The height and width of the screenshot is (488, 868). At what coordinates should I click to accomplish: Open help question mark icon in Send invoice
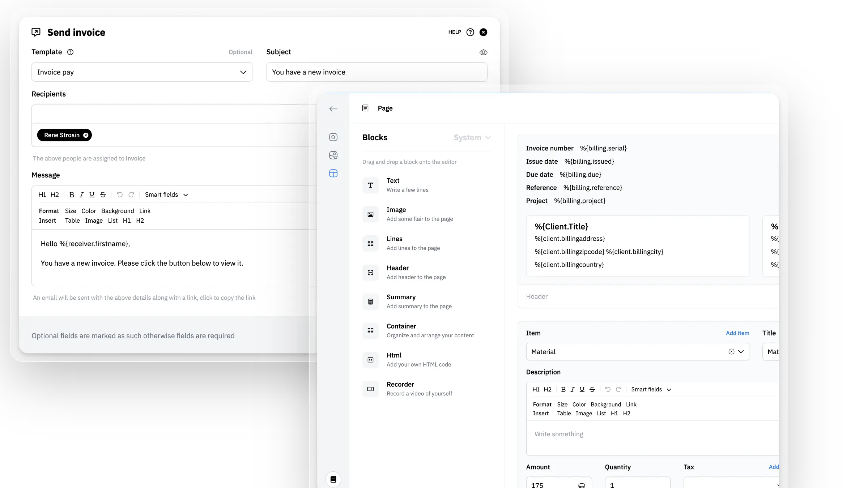tap(470, 32)
